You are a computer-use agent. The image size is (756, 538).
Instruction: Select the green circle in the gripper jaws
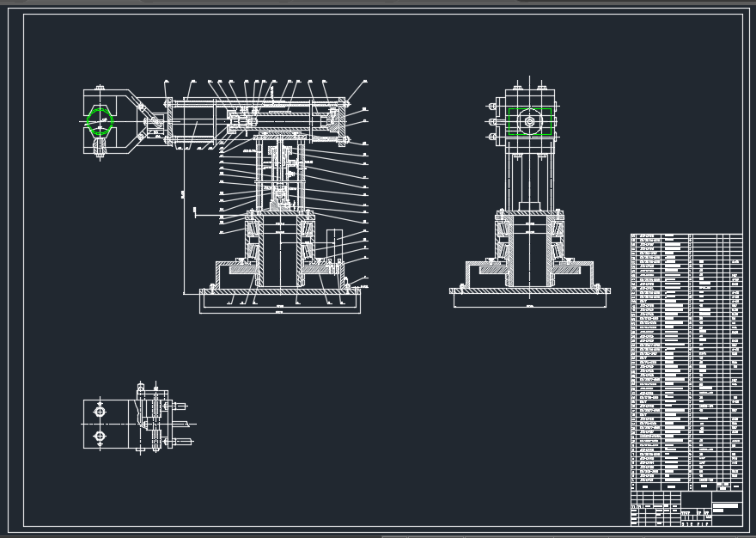(x=100, y=121)
